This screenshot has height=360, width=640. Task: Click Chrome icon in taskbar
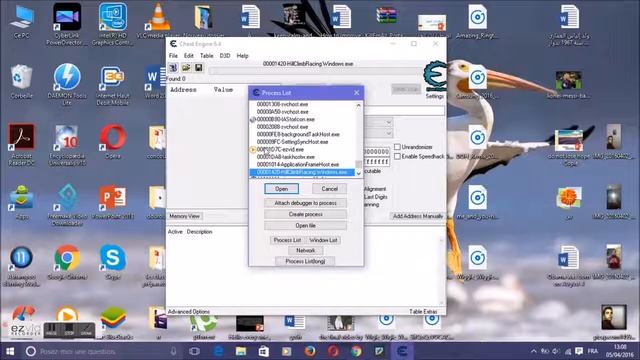pyautogui.click(x=356, y=351)
